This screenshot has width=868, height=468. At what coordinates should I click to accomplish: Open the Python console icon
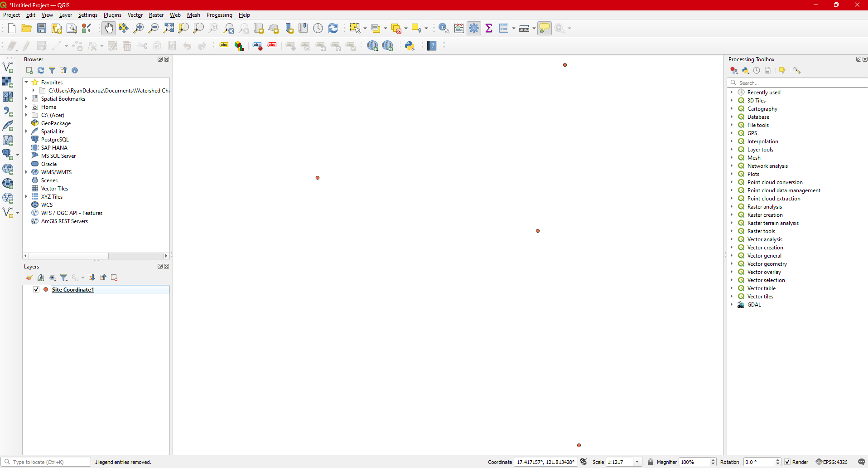(x=410, y=46)
